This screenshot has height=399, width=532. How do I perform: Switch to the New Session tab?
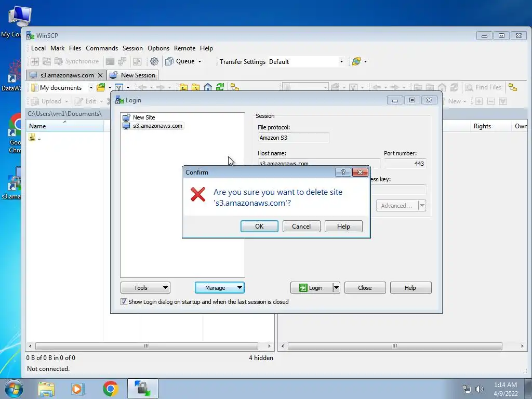[x=132, y=75]
